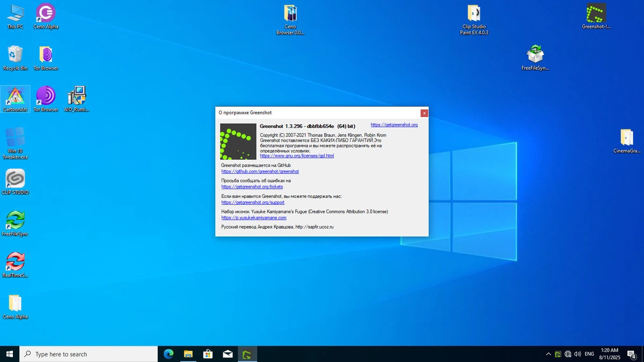Click the Русский перевод Андрея Кравцова line
The image size is (644, 362).
[x=277, y=227]
